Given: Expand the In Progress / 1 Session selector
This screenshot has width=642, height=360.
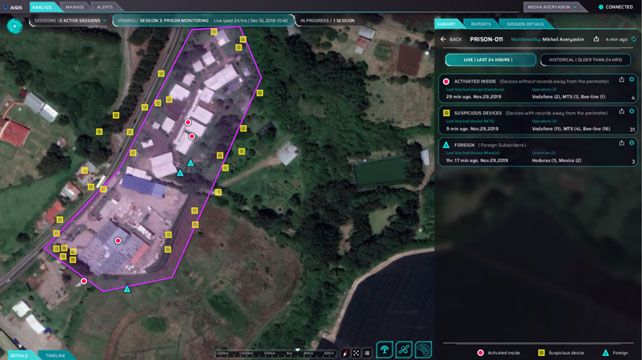Looking at the screenshot, I should tap(328, 20).
